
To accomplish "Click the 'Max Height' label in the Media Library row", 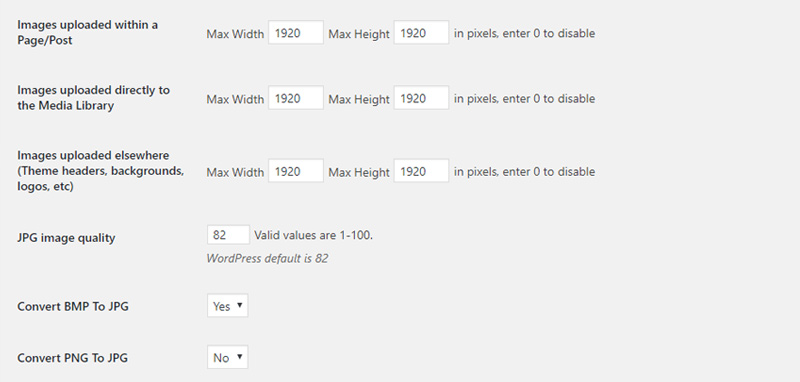I will coord(359,99).
